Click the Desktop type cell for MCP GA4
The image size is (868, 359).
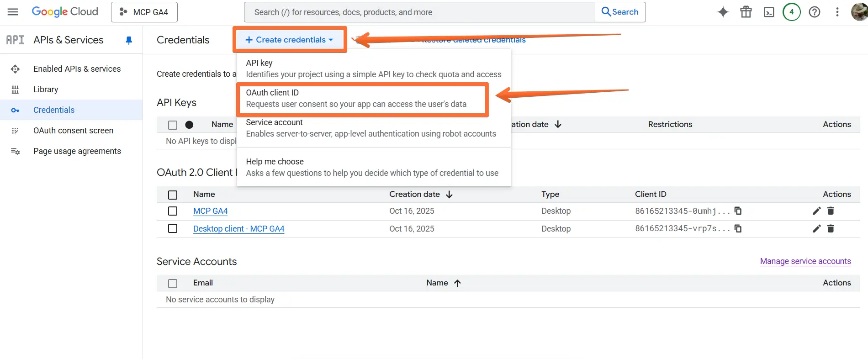pos(556,211)
